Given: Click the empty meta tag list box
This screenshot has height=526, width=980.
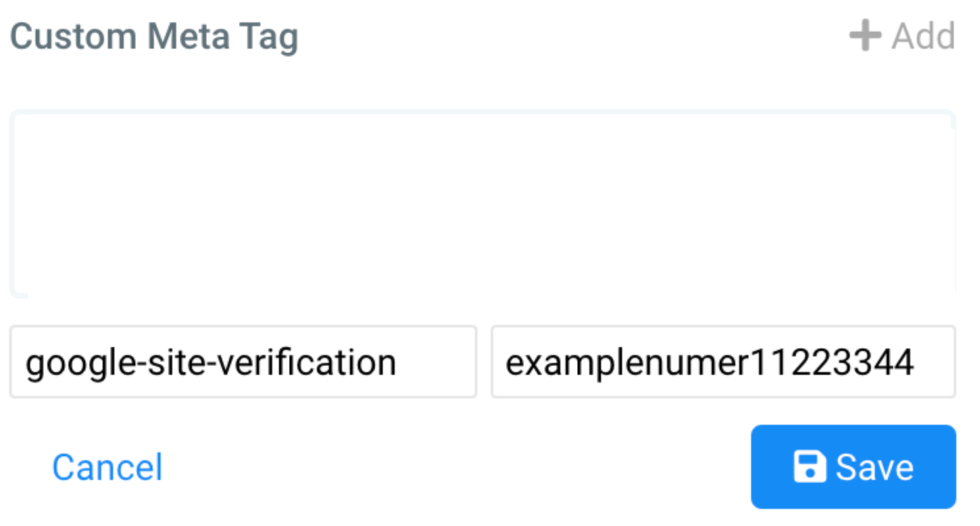Looking at the screenshot, I should click(x=482, y=204).
